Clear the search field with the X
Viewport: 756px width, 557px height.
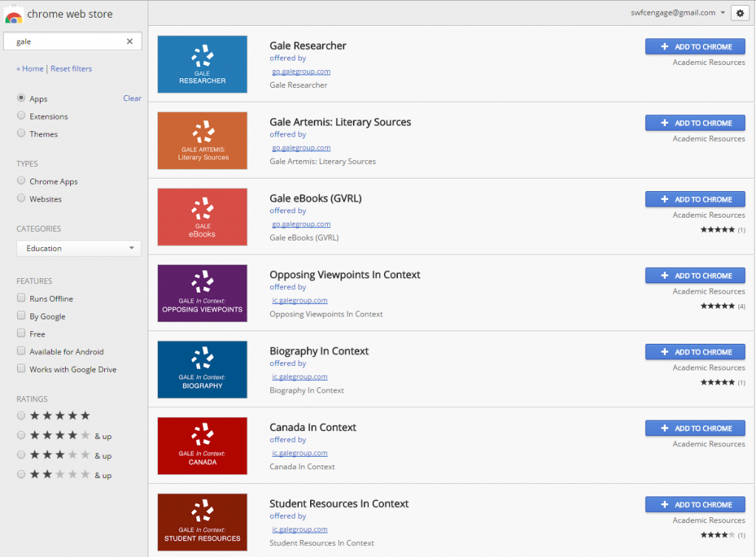(x=129, y=41)
